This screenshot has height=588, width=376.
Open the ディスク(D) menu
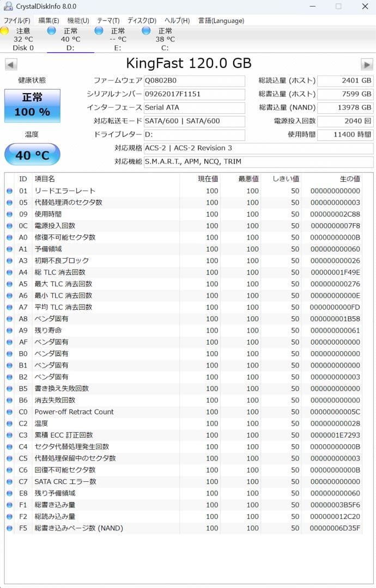[142, 21]
